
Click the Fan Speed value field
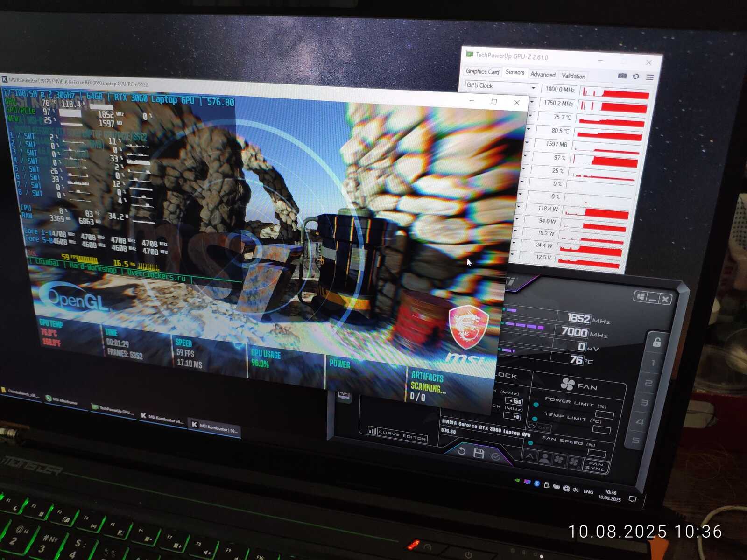pos(597,453)
